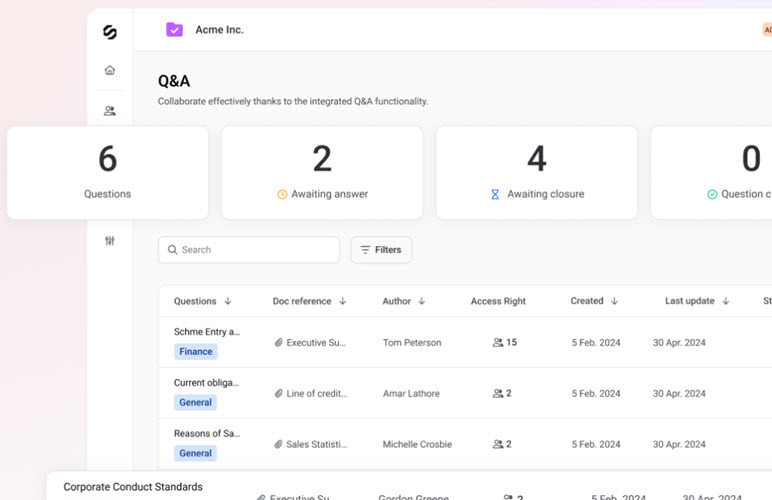
Task: Click the Finance tag
Action: pos(195,351)
